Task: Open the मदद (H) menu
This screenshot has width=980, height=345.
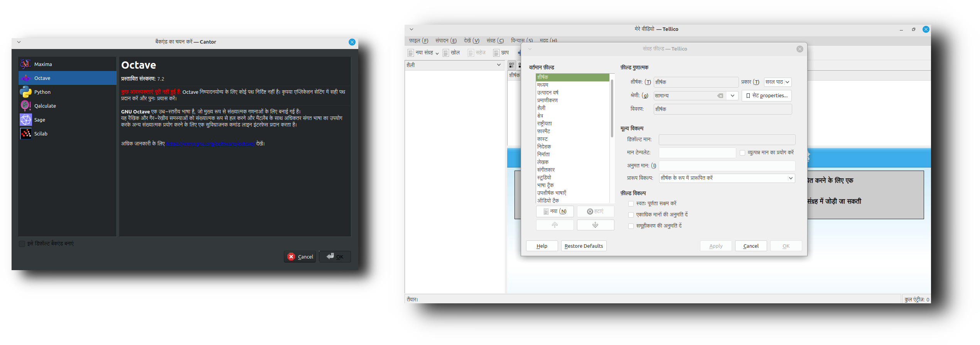Action: 548,40
